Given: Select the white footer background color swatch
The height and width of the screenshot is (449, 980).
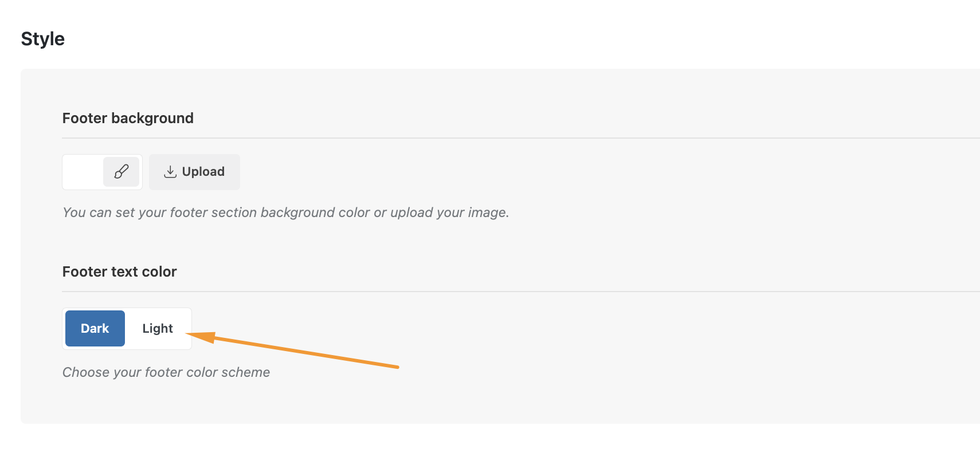Looking at the screenshot, I should click(83, 172).
